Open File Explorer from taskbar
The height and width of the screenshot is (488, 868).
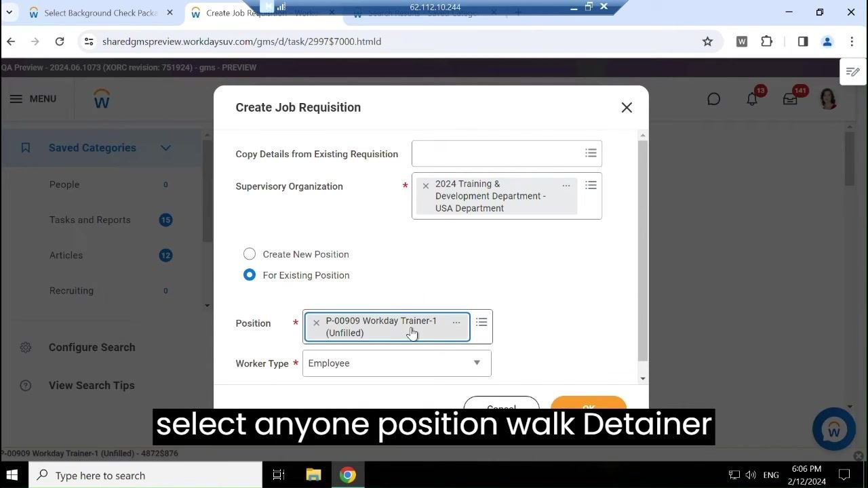click(313, 475)
